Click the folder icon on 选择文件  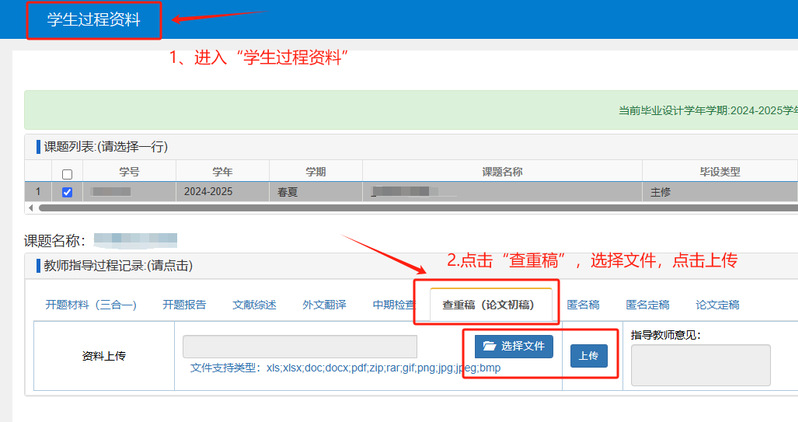pyautogui.click(x=489, y=346)
